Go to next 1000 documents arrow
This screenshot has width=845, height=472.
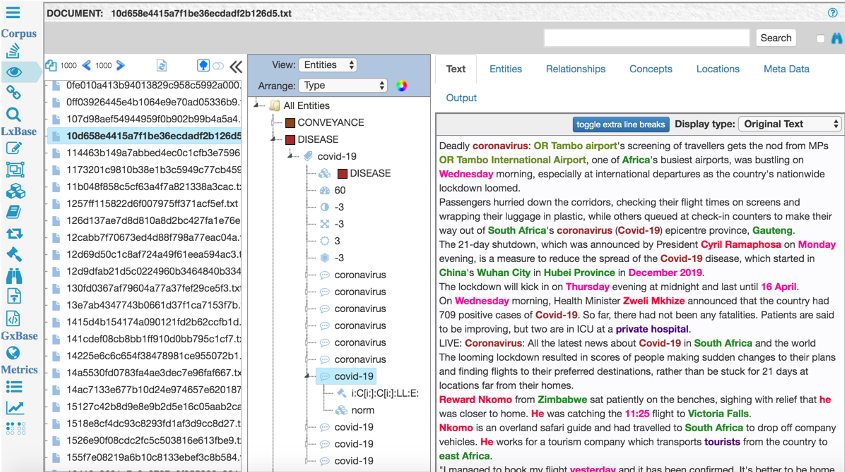[121, 65]
